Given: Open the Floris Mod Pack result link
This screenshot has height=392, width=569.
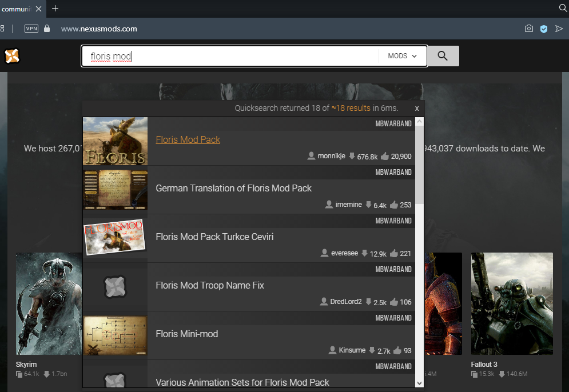Looking at the screenshot, I should pos(188,139).
